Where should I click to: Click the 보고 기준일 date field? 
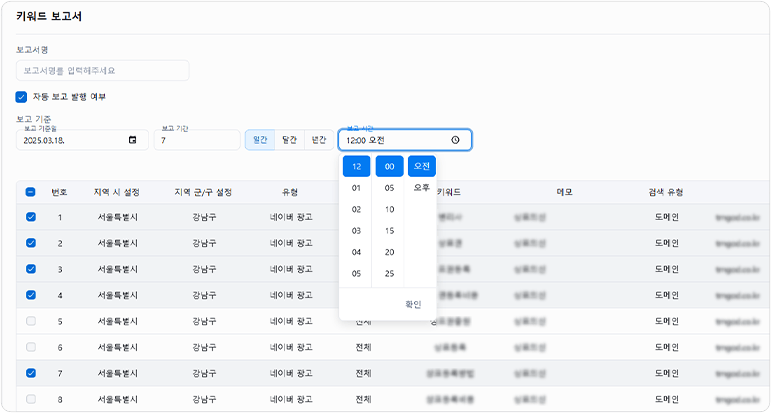[82, 140]
